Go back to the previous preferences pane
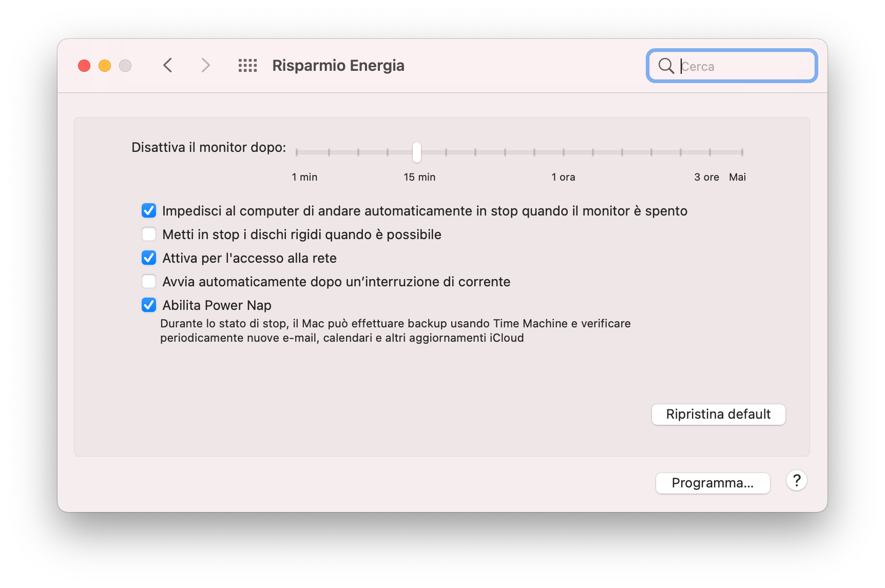 pyautogui.click(x=167, y=66)
